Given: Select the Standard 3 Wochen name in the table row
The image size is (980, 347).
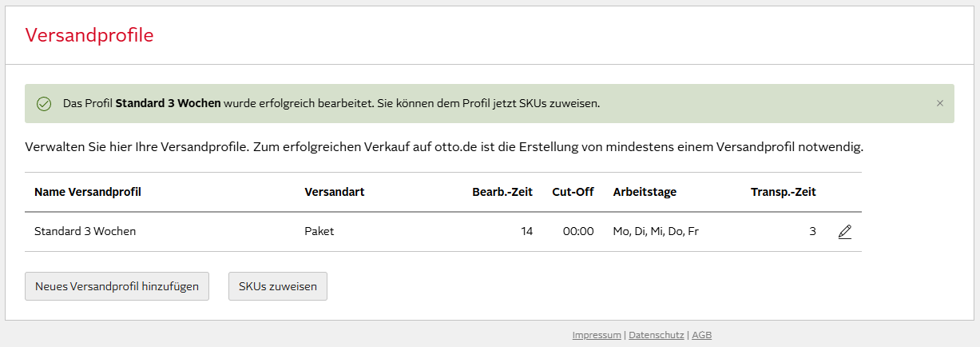Looking at the screenshot, I should 85,232.
